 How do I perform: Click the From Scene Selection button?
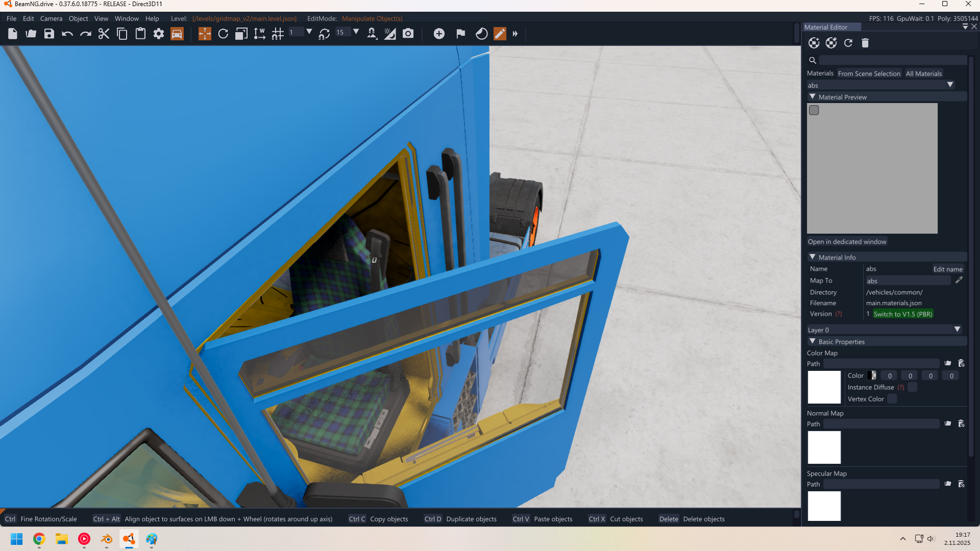pos(869,73)
